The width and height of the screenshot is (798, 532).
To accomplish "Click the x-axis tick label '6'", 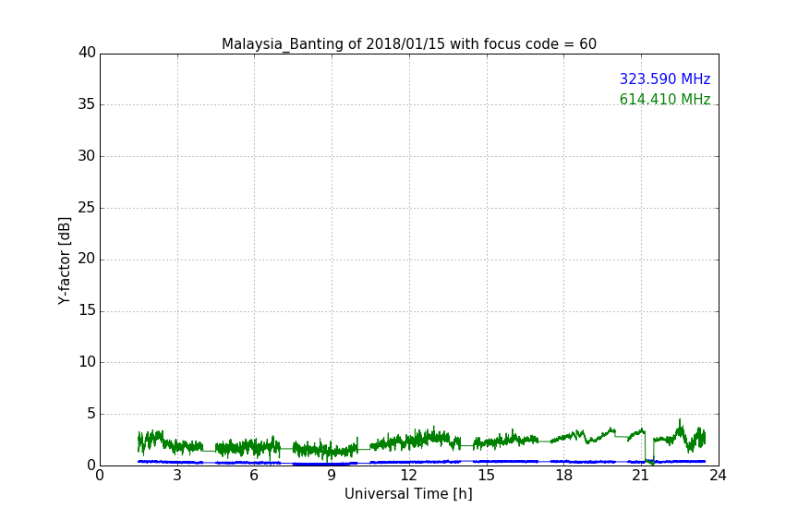I will (x=255, y=476).
